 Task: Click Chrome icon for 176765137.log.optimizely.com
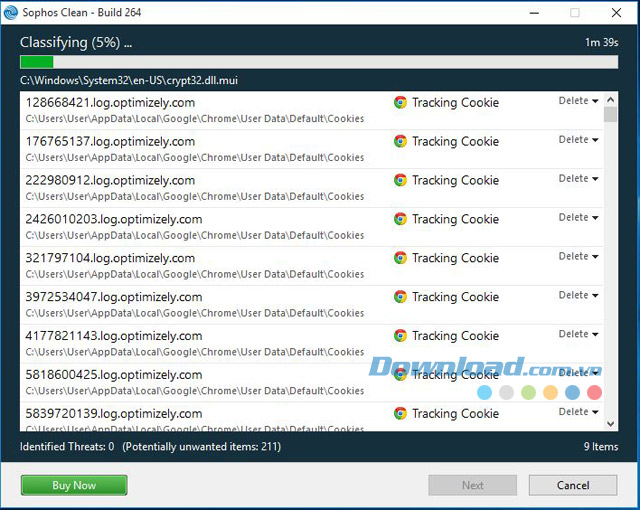click(x=400, y=141)
